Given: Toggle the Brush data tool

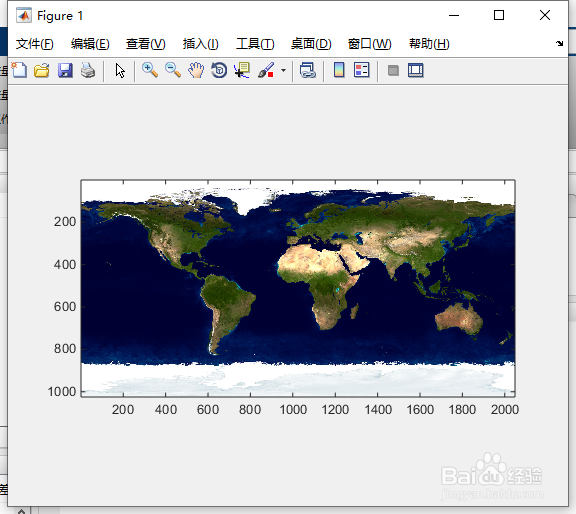Looking at the screenshot, I should (x=266, y=70).
